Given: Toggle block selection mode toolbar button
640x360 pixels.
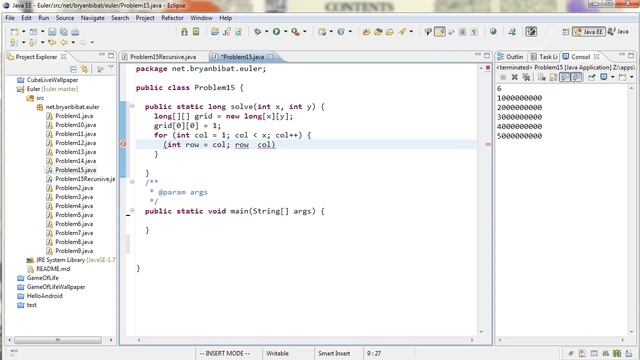Looking at the screenshot, I should pyautogui.click(x=462, y=31).
